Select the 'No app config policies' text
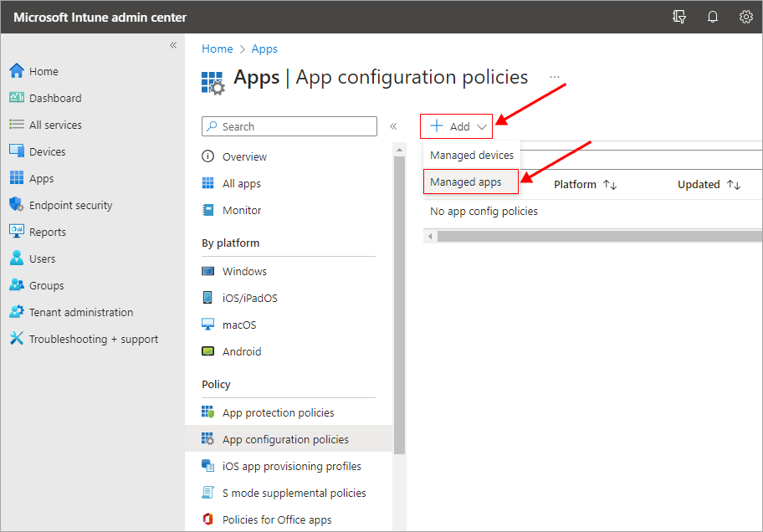763x532 pixels. pos(484,212)
